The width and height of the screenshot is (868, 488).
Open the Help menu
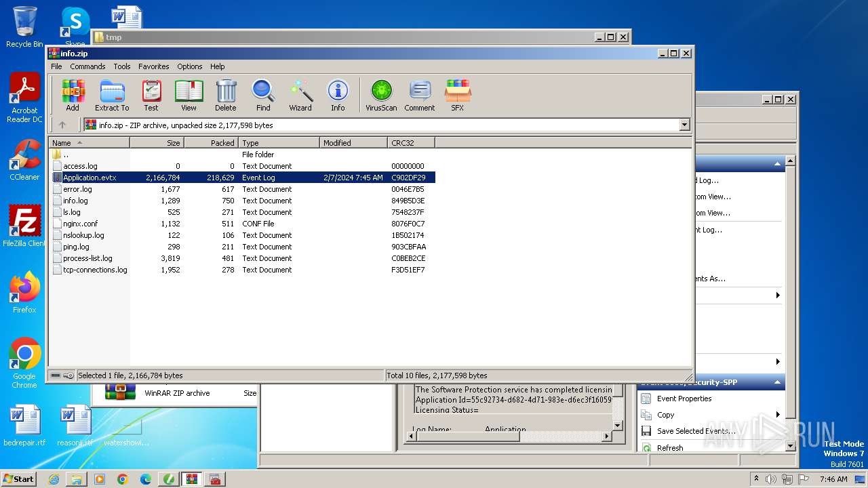point(217,66)
